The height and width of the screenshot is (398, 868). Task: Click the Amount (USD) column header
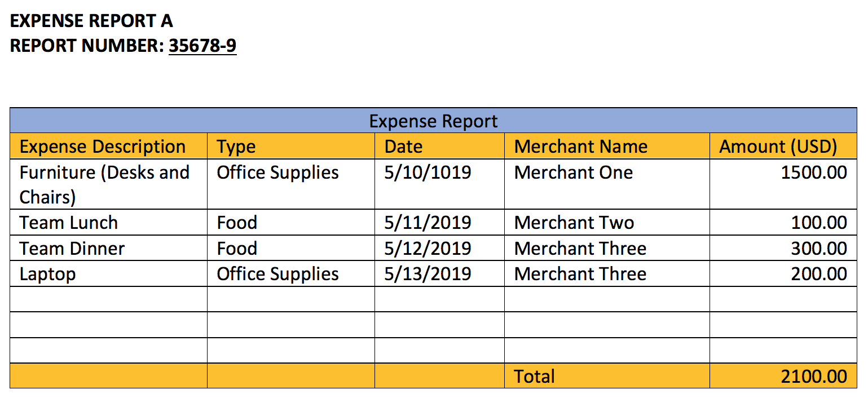tap(783, 147)
